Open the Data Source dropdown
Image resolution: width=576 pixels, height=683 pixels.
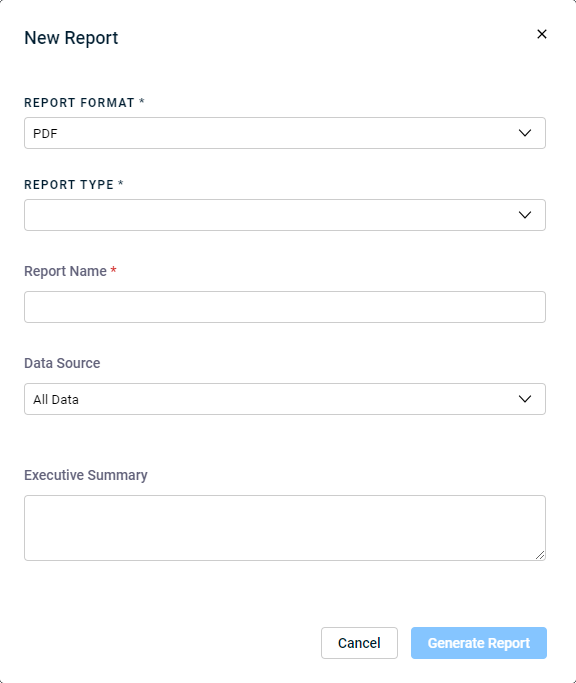[x=285, y=399]
